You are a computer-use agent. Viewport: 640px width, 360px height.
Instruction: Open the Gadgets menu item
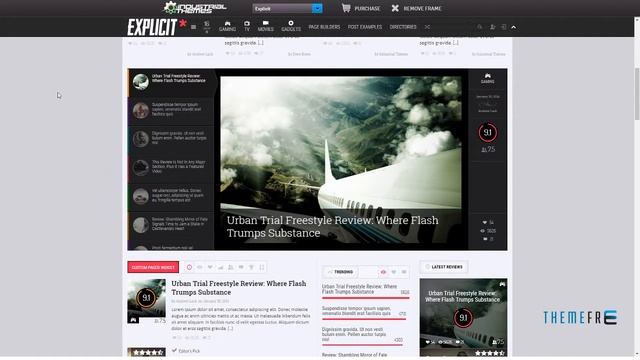291,27
